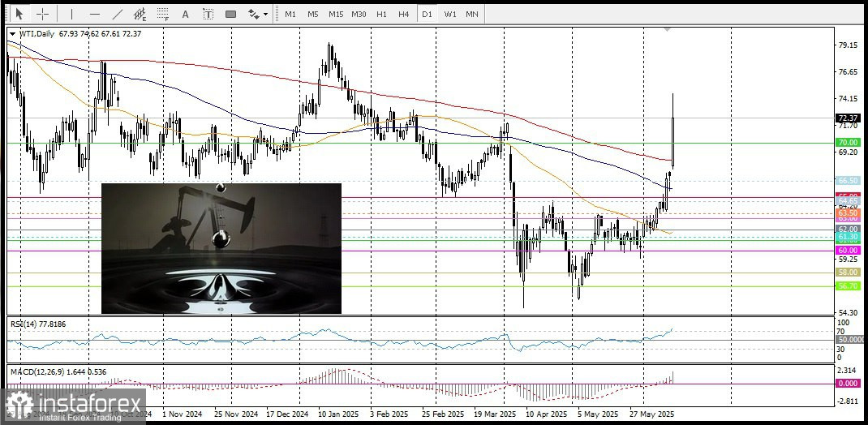Activate the crosshair tool

(43, 14)
